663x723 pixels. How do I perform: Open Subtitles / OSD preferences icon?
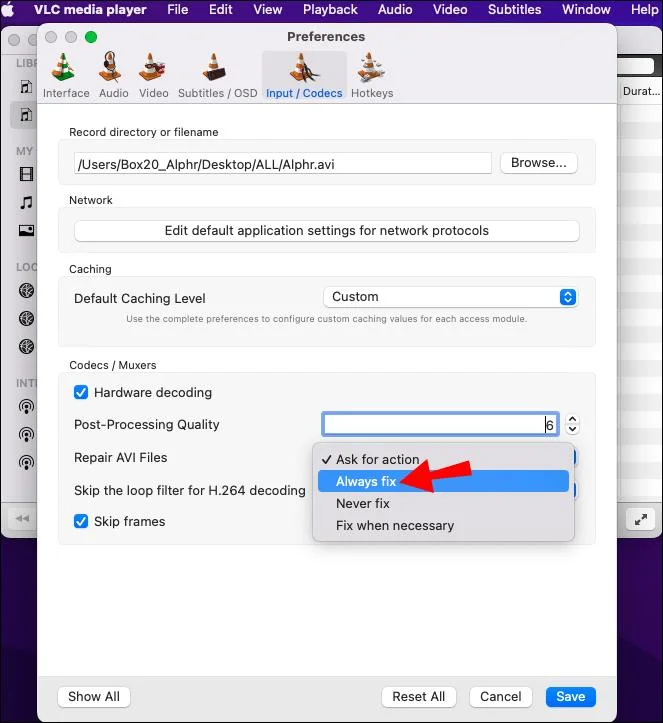coord(214,67)
